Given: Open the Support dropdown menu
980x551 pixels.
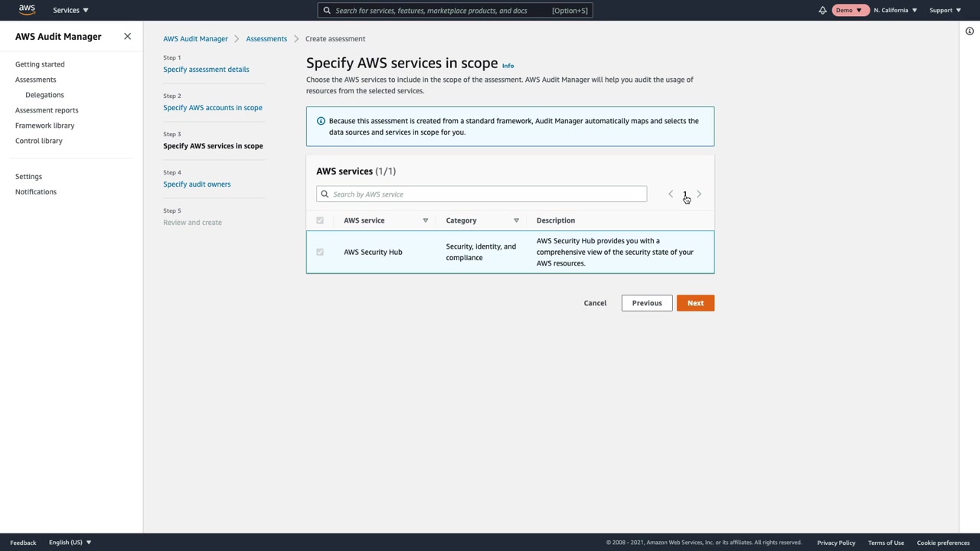Looking at the screenshot, I should pos(945,10).
